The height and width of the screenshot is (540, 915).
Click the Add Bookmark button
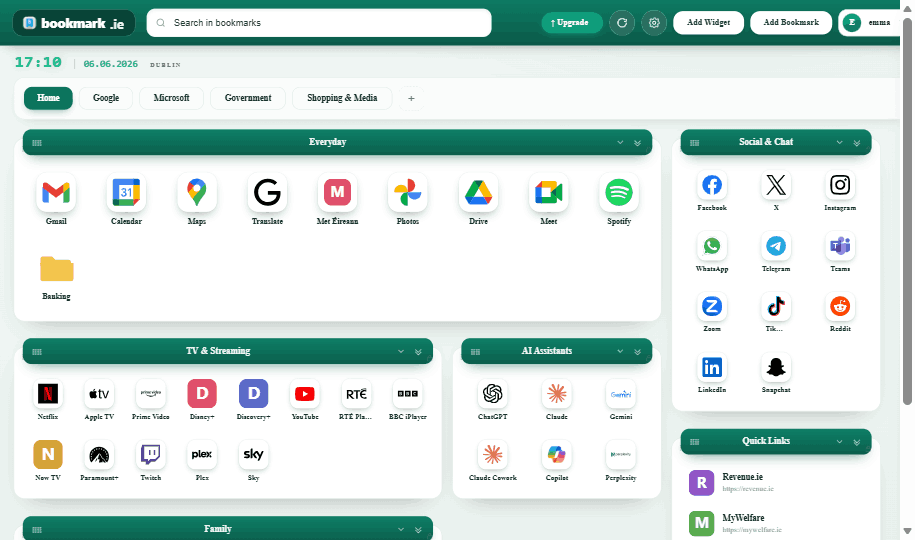point(791,23)
